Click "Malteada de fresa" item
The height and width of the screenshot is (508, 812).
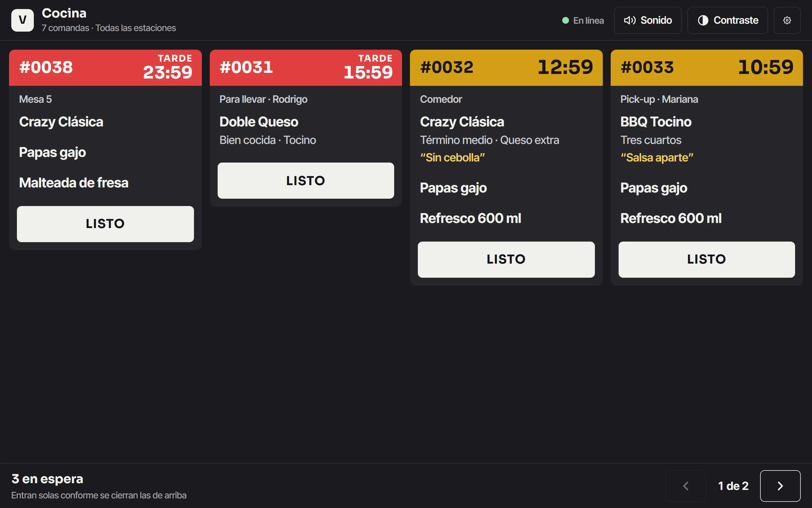74,183
